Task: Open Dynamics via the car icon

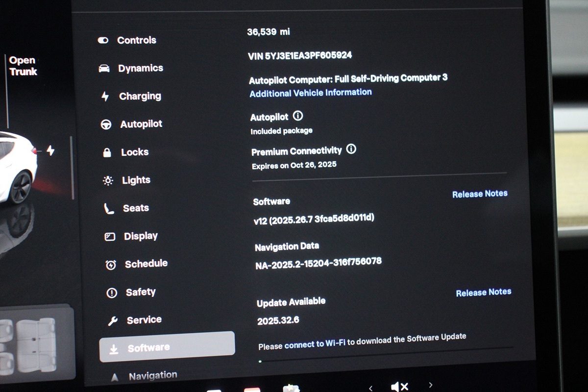Action: (104, 69)
